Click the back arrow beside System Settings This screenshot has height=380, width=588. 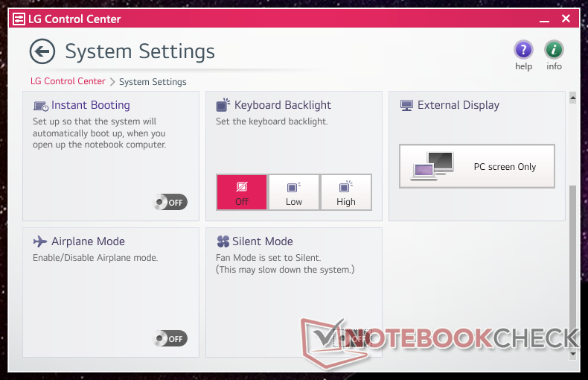pos(42,51)
